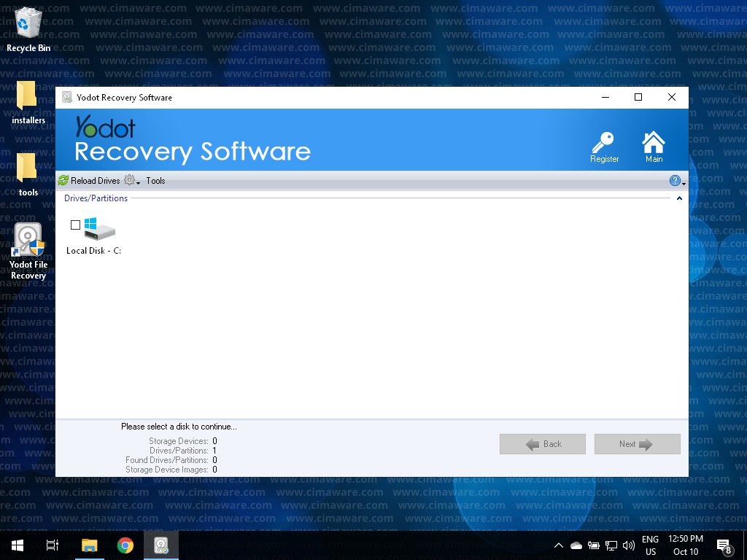747x560 pixels.
Task: Click the volume speaker tray icon
Action: (629, 545)
